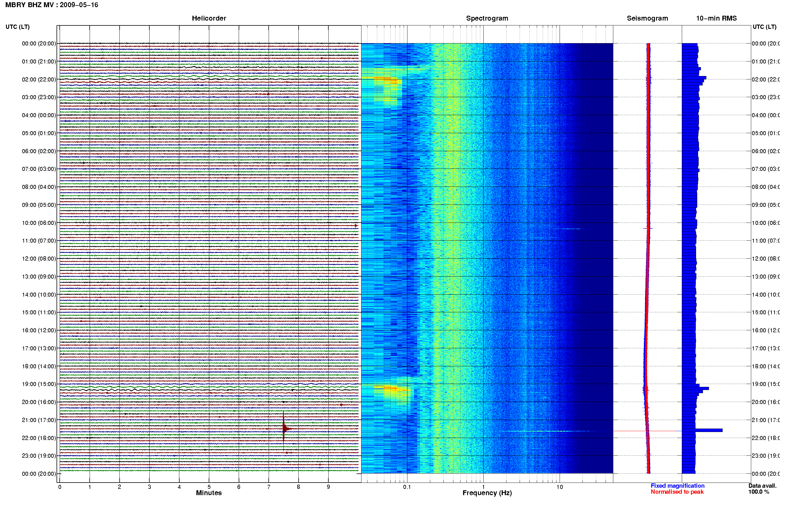Click right-side time label '12:00 (08:'
The height and width of the screenshot is (508, 812).
(x=766, y=259)
